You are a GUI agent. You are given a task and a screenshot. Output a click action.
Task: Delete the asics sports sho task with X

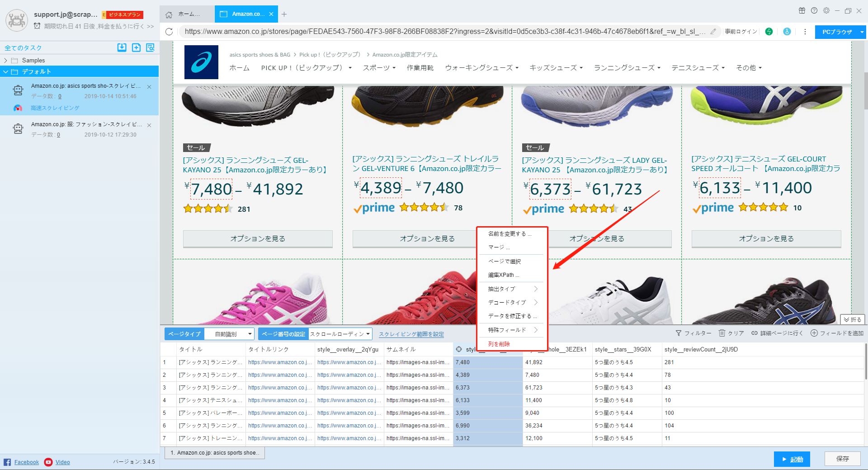tap(149, 86)
